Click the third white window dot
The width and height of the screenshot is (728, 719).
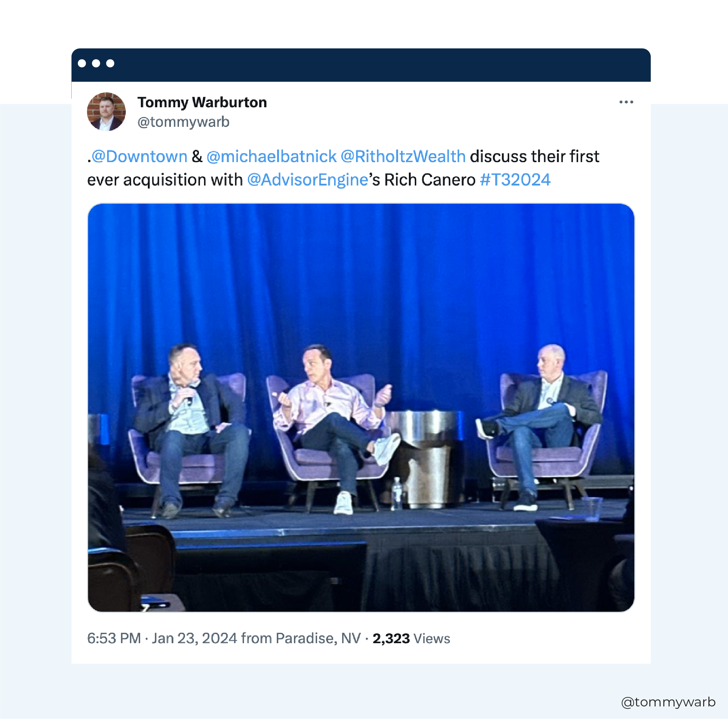pyautogui.click(x=110, y=63)
